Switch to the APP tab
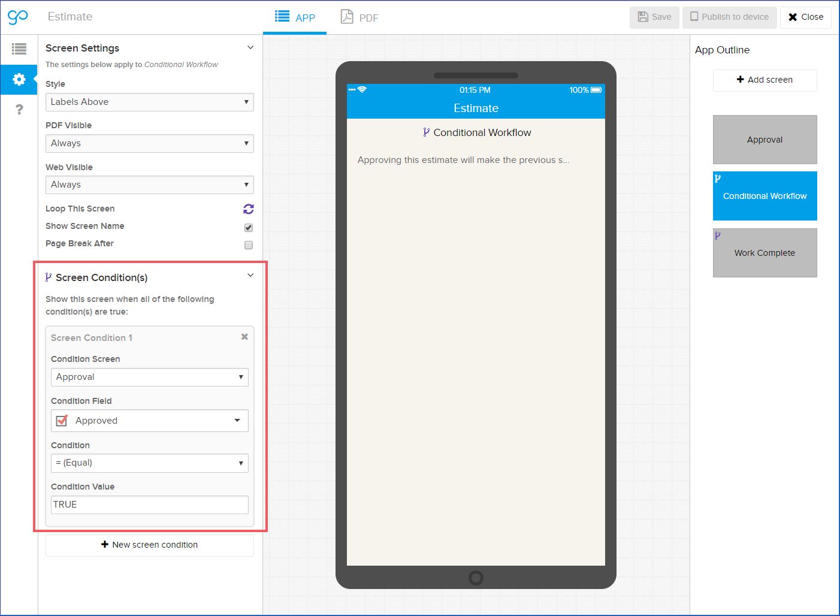Viewport: 840px width, 616px height. tap(295, 17)
